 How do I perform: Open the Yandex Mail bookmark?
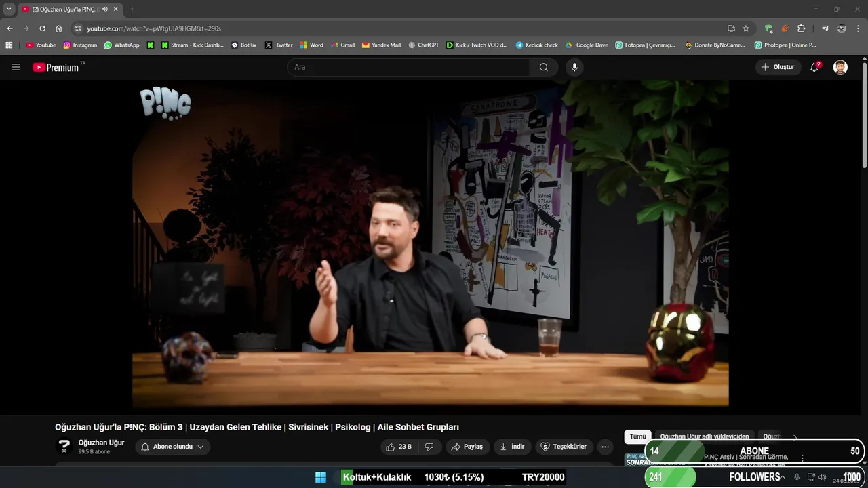[x=381, y=45]
